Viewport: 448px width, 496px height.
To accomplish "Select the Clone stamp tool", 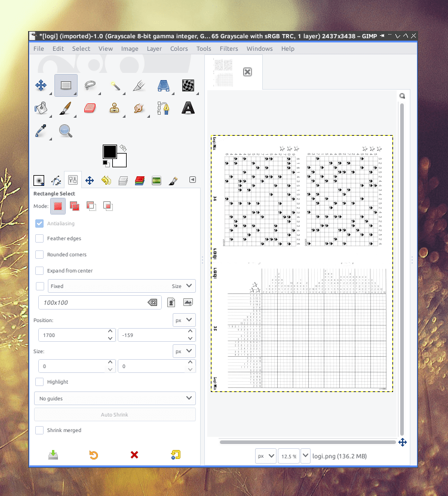I will pos(115,108).
